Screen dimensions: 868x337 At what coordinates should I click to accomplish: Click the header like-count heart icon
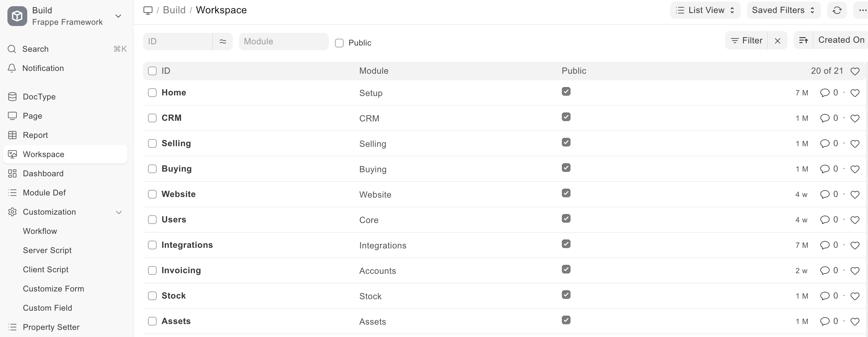pos(854,71)
